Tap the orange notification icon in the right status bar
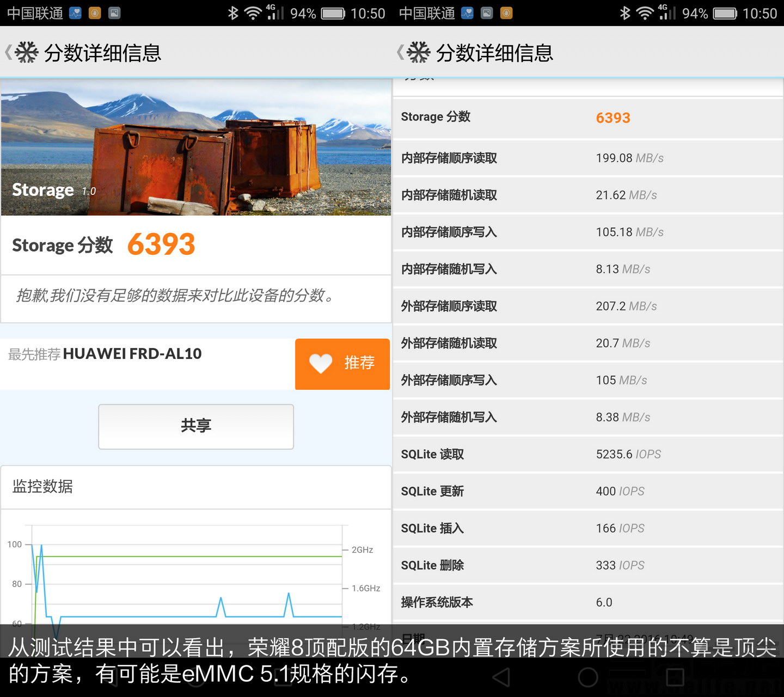784x697 pixels. pyautogui.click(x=506, y=13)
